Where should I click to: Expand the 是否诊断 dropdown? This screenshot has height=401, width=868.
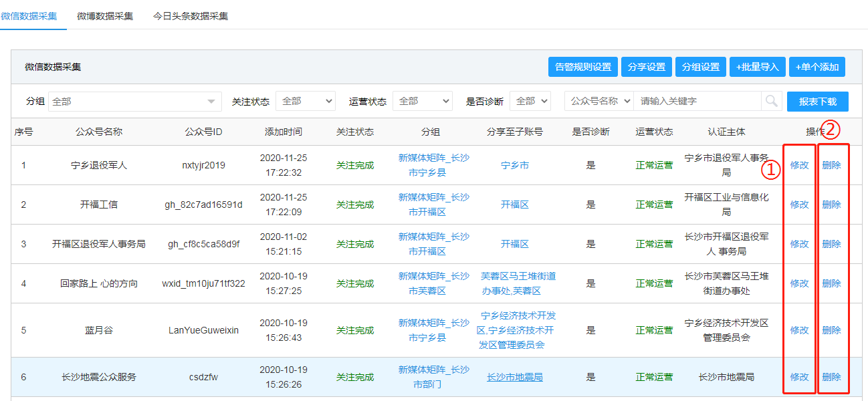tap(530, 102)
